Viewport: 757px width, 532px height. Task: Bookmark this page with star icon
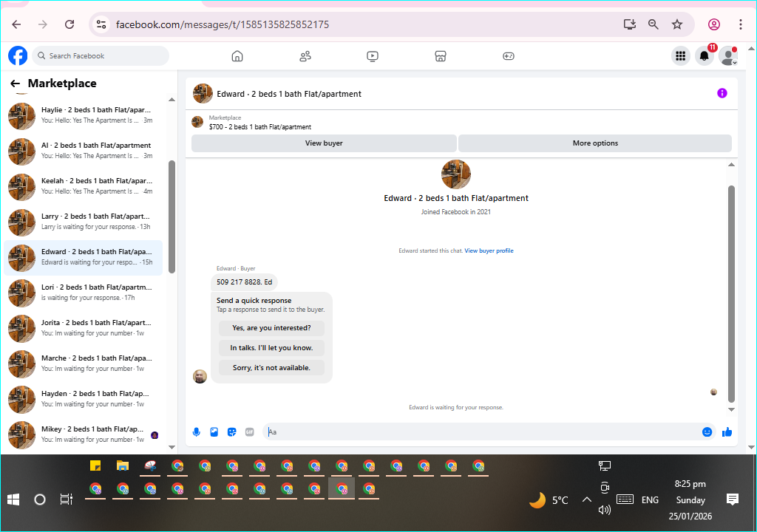pyautogui.click(x=677, y=24)
